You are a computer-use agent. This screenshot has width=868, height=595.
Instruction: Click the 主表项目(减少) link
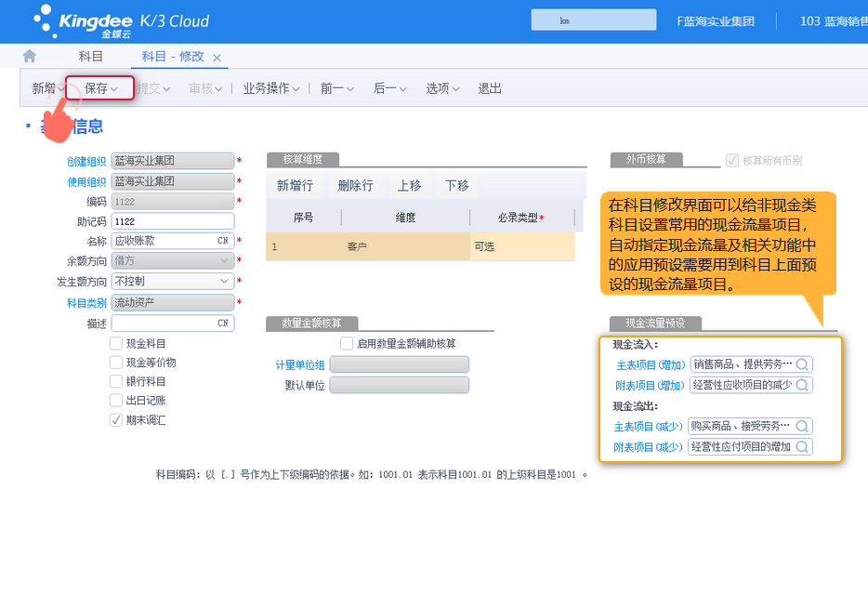click(649, 427)
